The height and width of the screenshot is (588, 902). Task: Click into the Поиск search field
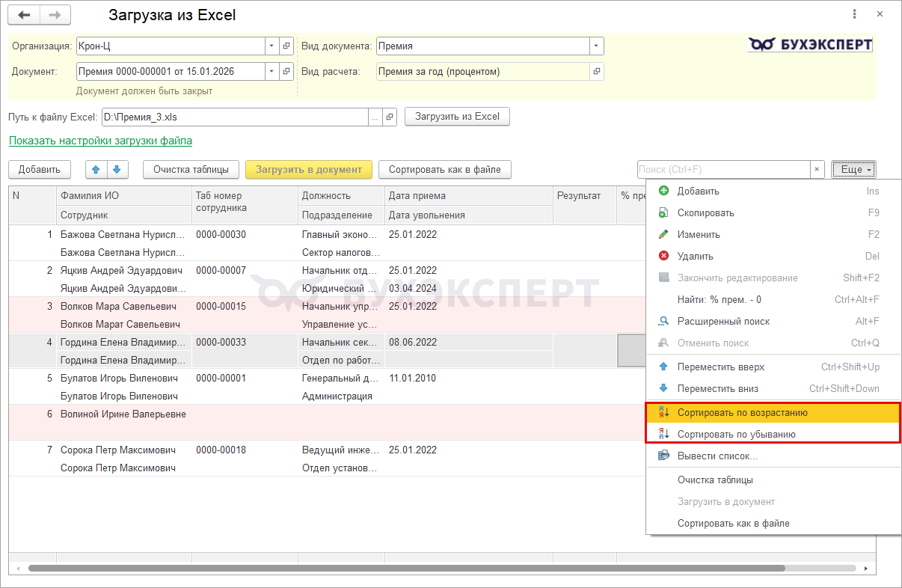(722, 170)
